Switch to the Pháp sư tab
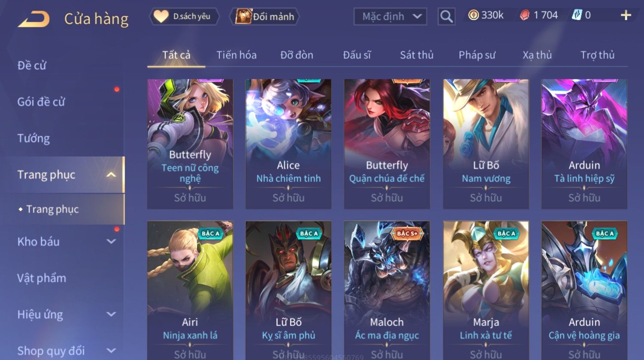This screenshot has width=644, height=360. pos(477,55)
